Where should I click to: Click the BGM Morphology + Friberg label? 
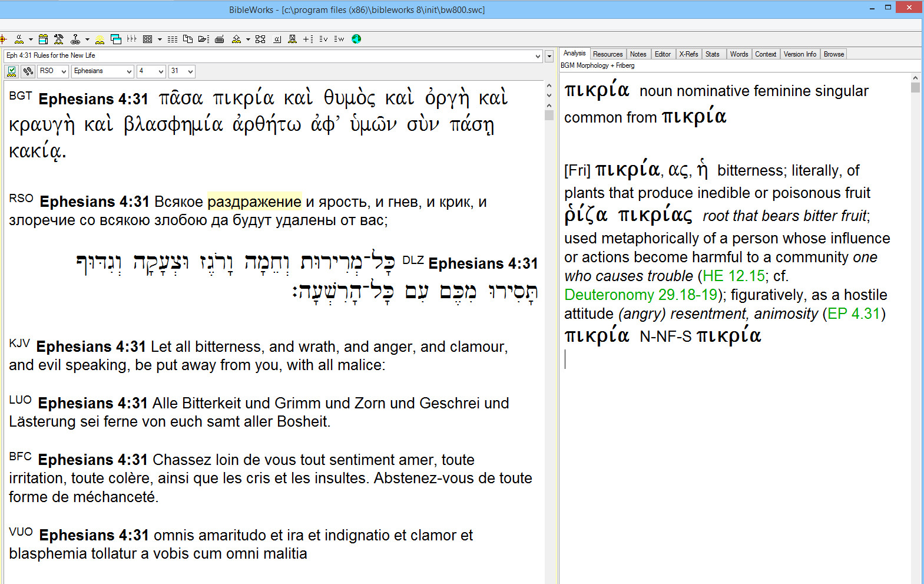point(597,65)
